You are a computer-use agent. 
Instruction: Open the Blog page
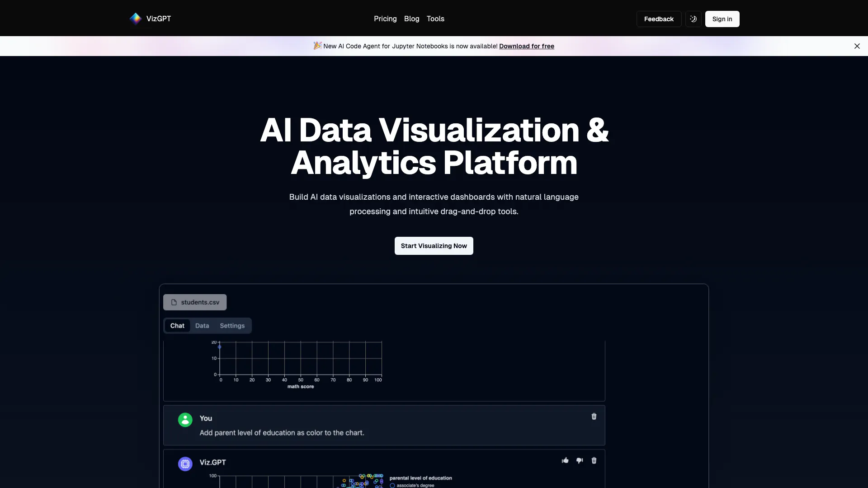click(411, 19)
